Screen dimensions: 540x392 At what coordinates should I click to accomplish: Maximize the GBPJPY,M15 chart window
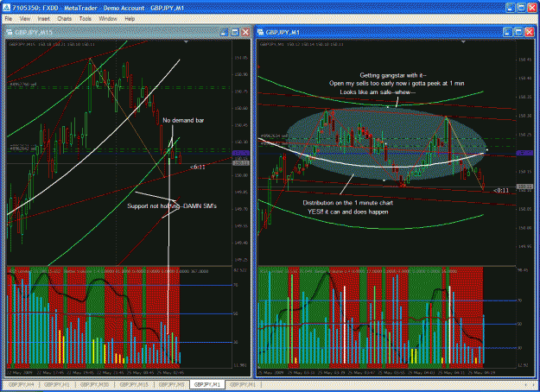point(235,32)
